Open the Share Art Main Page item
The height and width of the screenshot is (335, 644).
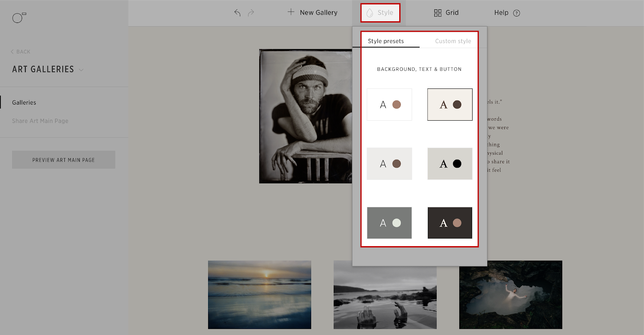click(x=40, y=121)
